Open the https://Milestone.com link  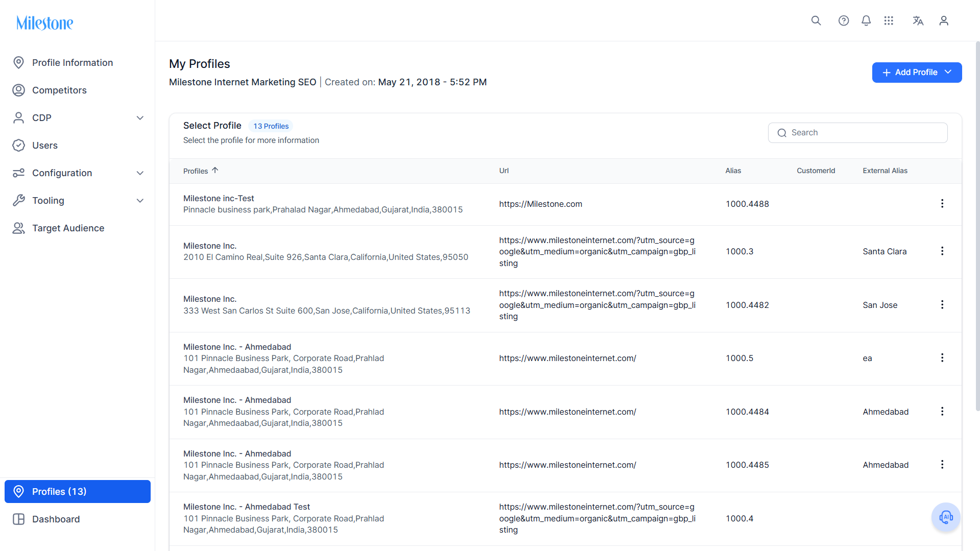click(x=540, y=204)
